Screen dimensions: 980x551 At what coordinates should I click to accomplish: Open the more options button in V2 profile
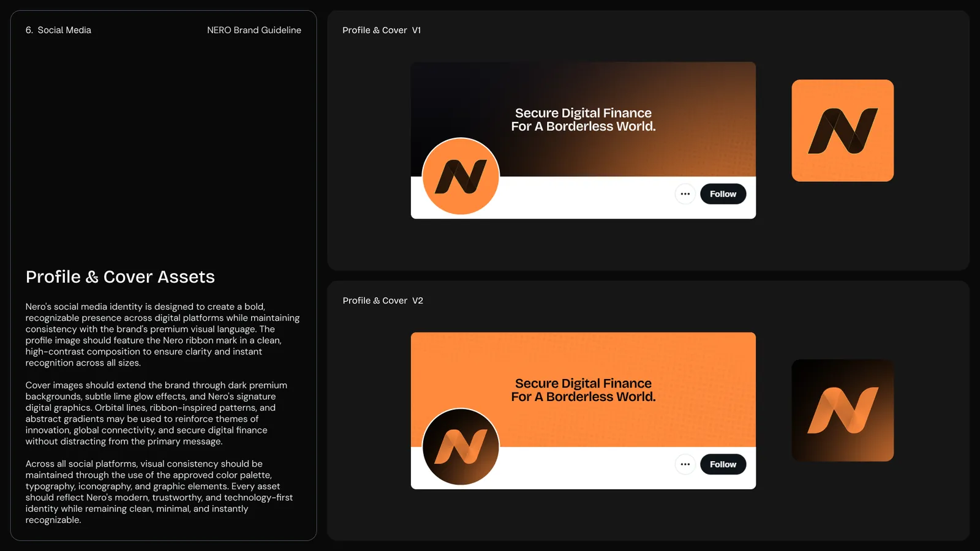[x=685, y=465]
